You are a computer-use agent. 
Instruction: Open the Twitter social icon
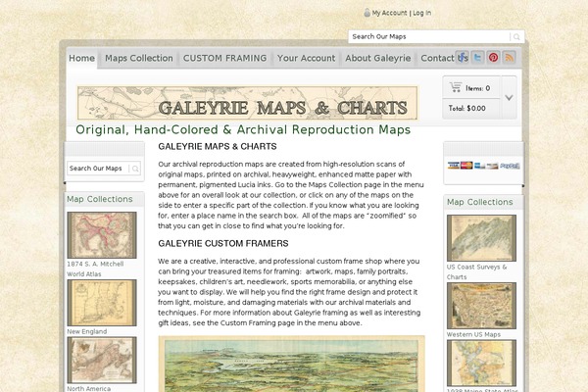[x=478, y=58]
